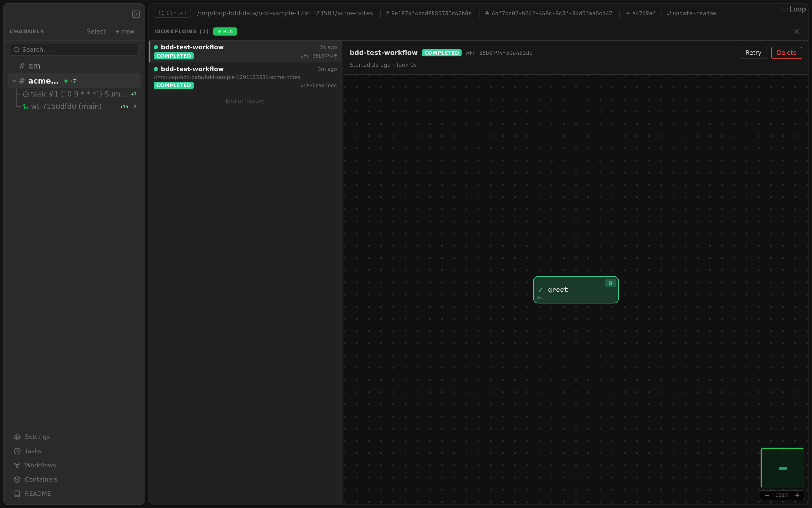
Task: Collapse the acme channel chevron
Action: (x=14, y=81)
